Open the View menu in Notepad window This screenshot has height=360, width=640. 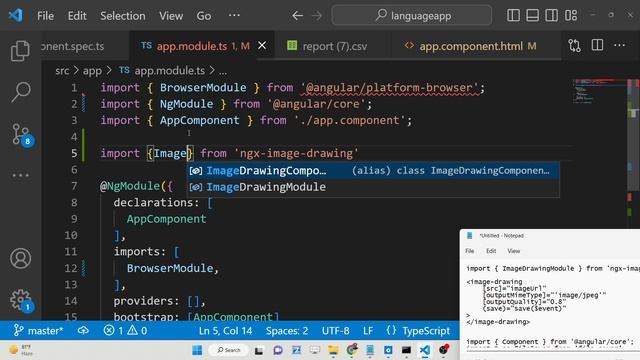click(513, 251)
